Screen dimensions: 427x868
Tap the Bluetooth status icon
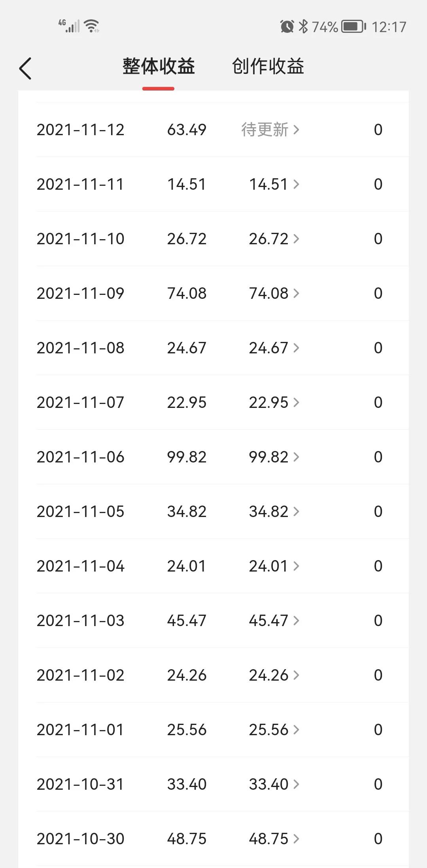pyautogui.click(x=303, y=26)
